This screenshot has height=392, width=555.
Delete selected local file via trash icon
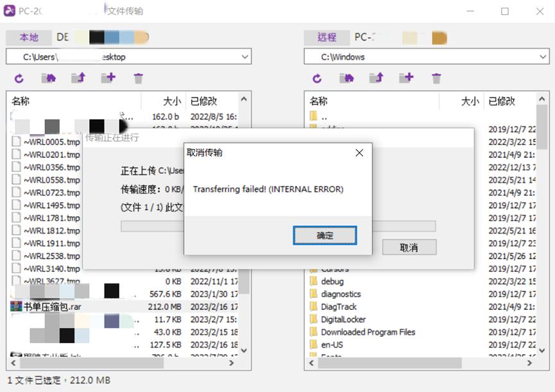pos(137,78)
